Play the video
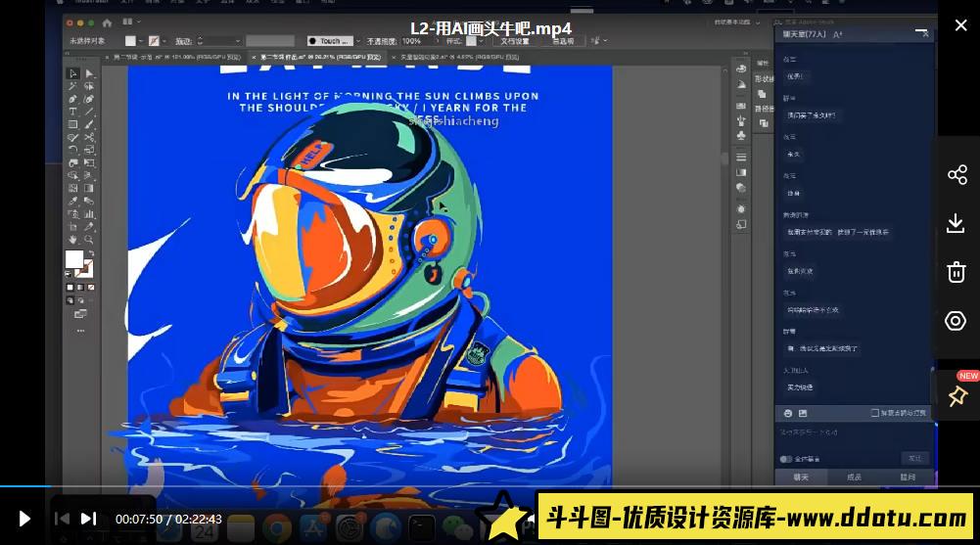Viewport: 980px width, 545px height. [24, 519]
